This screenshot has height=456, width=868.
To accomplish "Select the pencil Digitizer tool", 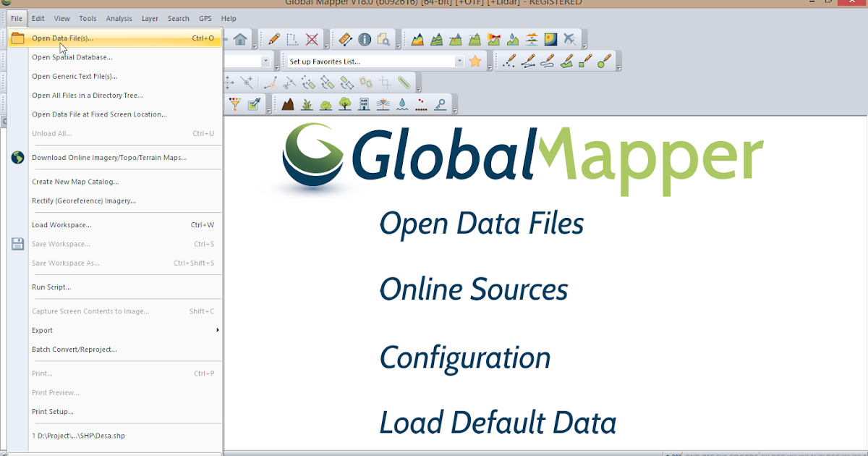I will [274, 39].
